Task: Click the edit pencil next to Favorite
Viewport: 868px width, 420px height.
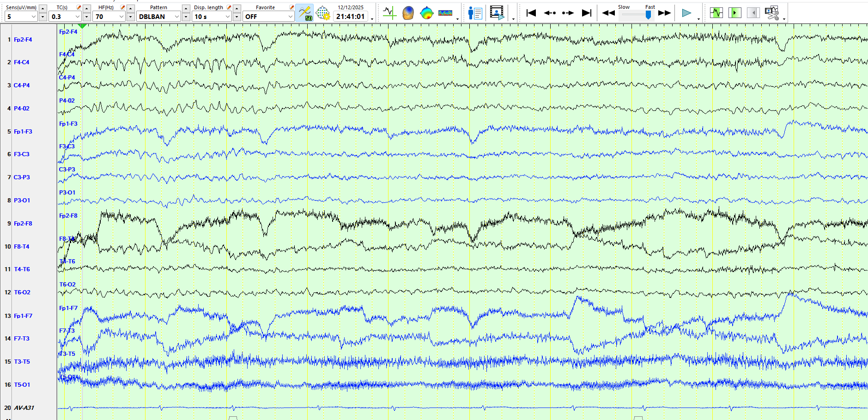Action: click(x=291, y=7)
